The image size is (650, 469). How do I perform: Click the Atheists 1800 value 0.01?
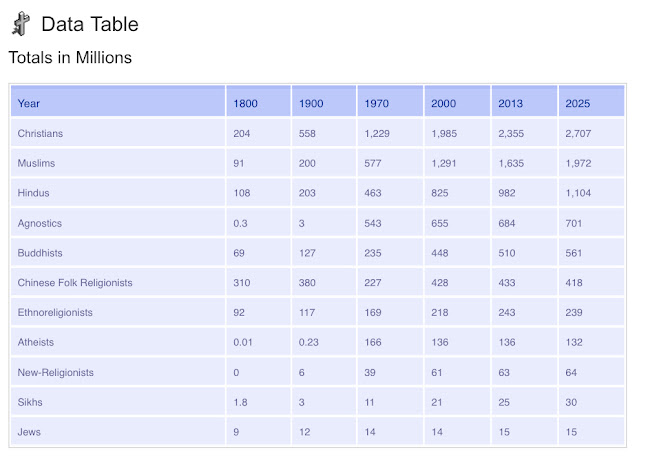pos(243,343)
